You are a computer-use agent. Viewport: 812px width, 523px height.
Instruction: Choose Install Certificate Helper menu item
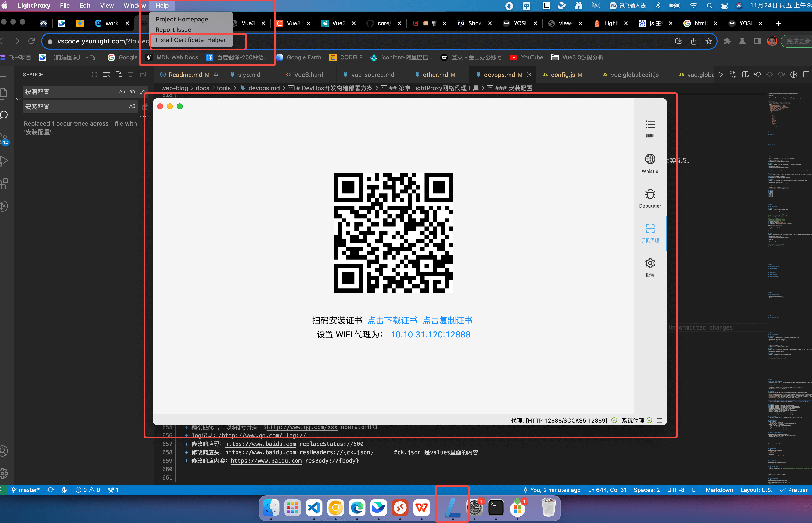tap(190, 40)
